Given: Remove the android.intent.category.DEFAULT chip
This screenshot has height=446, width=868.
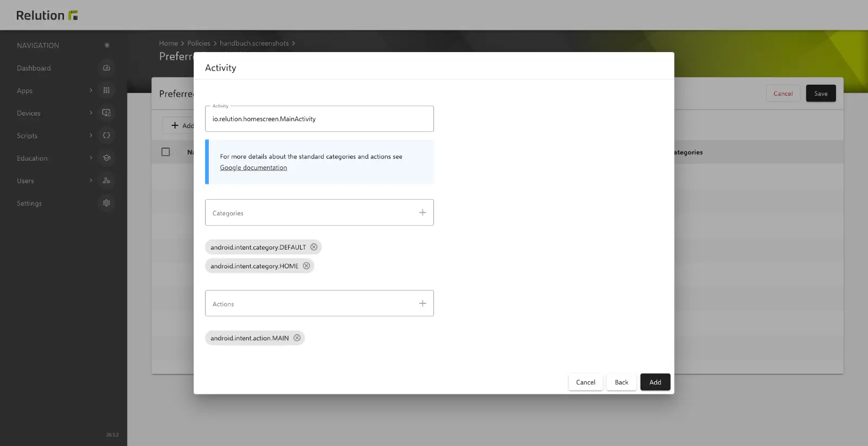Looking at the screenshot, I should (x=314, y=247).
